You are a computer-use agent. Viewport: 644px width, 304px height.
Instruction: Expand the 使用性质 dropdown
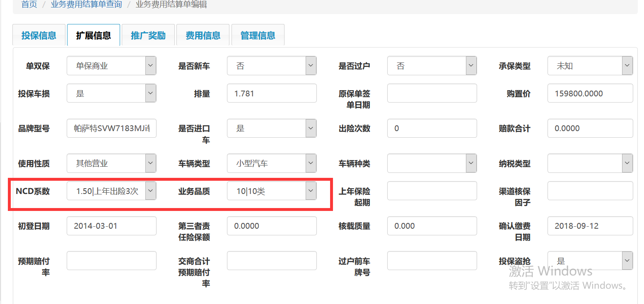click(111, 163)
